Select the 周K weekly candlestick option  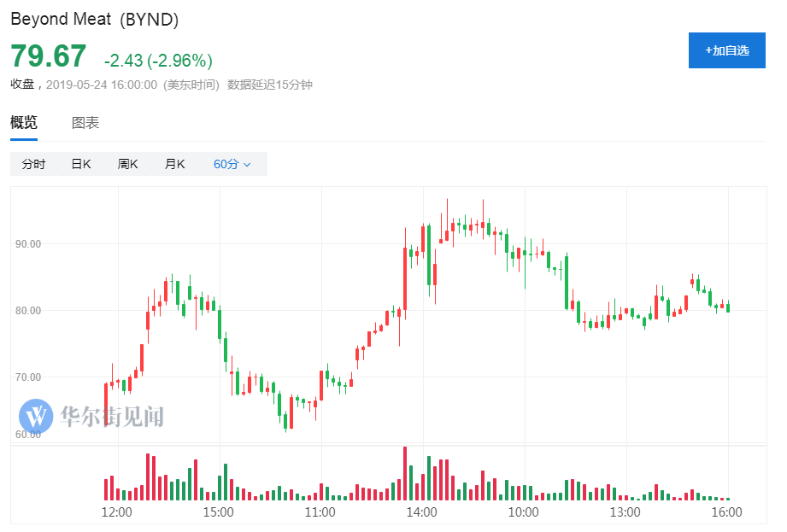click(x=127, y=164)
